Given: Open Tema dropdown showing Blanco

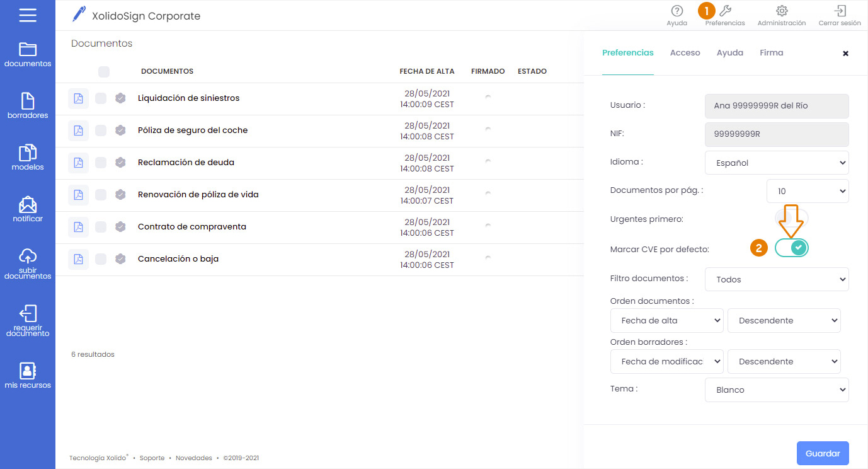Looking at the screenshot, I should tap(777, 390).
